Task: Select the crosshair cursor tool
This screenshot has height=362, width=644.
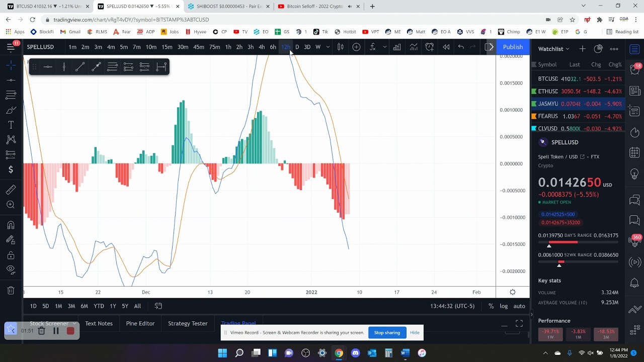Action: click(11, 65)
